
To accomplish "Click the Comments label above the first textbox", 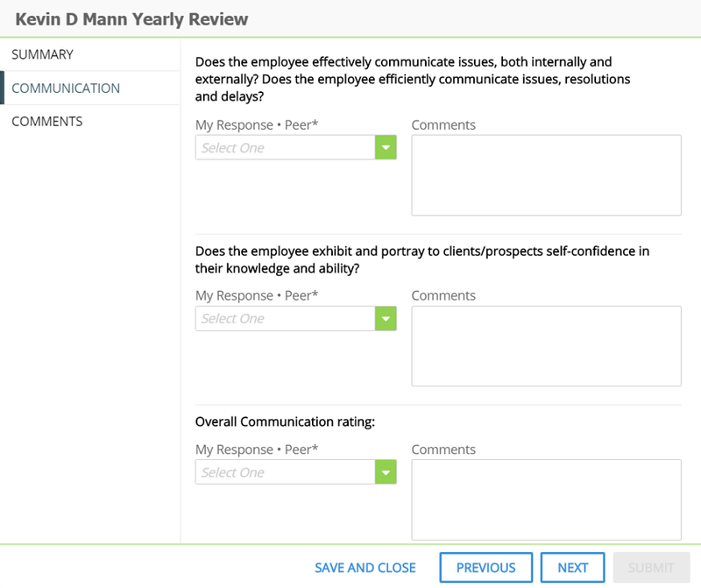I will pyautogui.click(x=443, y=124).
